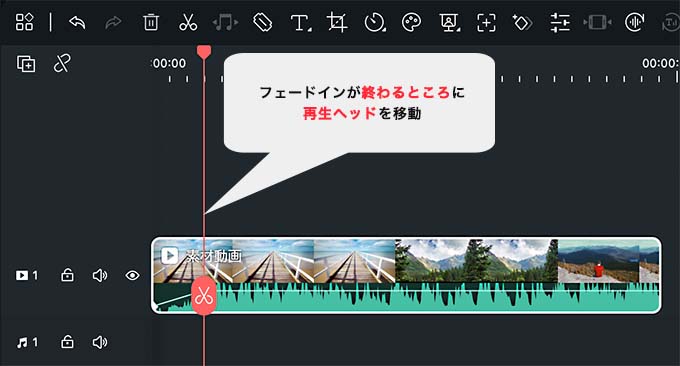Viewport: 680px width, 366px height.
Task: Open the audio waveform sync icon
Action: click(x=634, y=22)
